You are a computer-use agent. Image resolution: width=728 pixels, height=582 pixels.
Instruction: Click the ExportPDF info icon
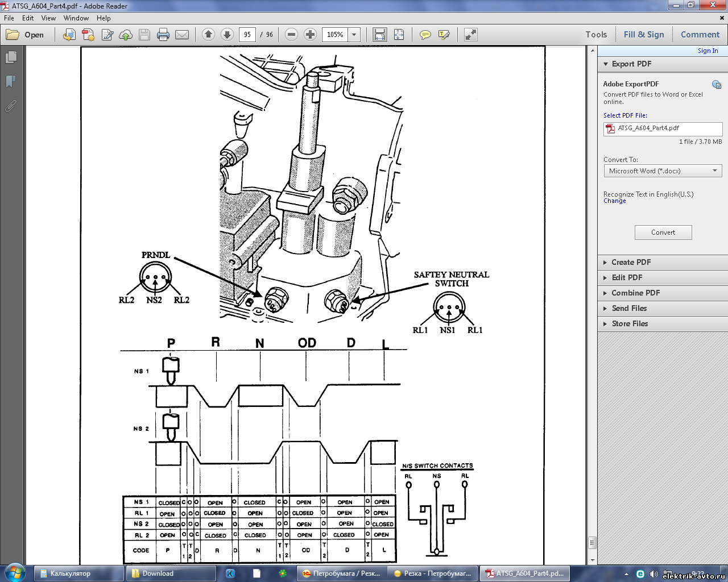[716, 85]
